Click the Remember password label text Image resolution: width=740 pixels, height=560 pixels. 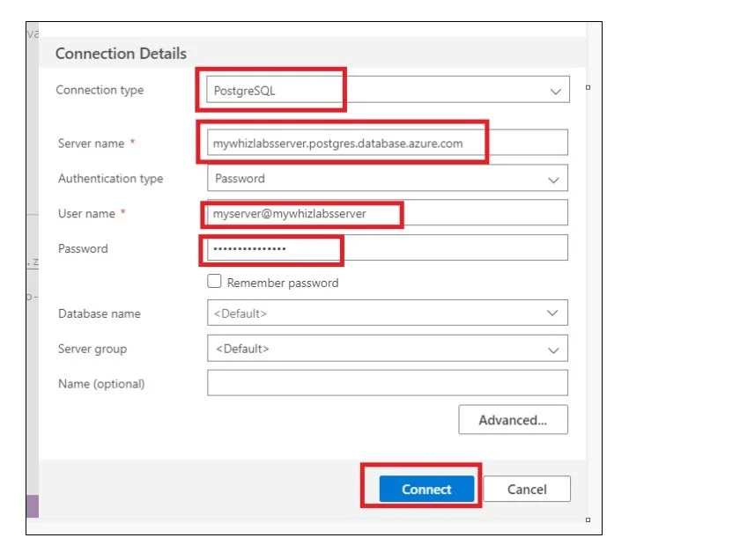tap(283, 283)
